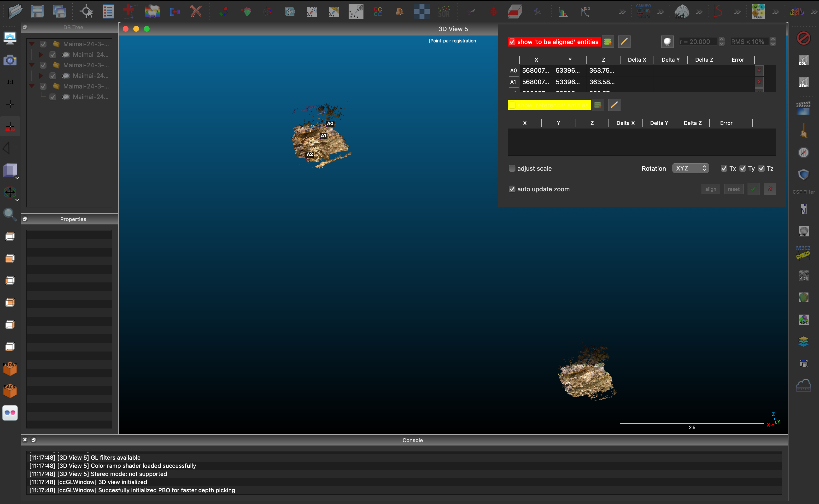Click the reset button
The image size is (819, 504).
[x=734, y=189]
